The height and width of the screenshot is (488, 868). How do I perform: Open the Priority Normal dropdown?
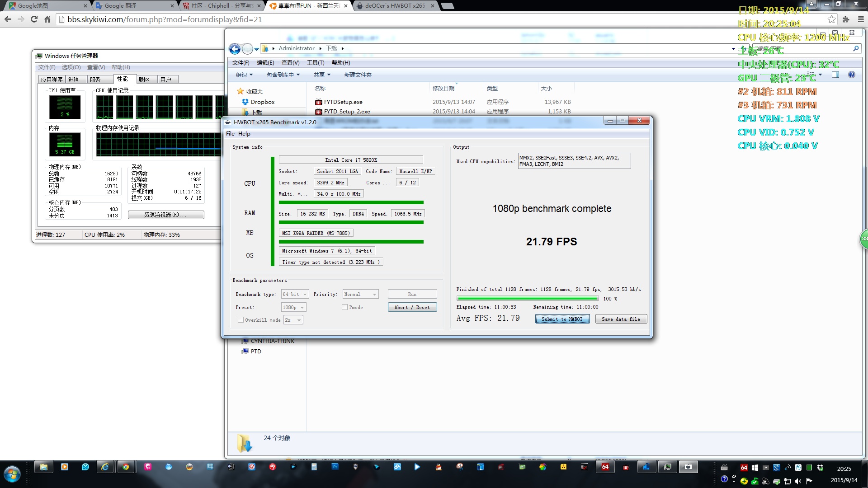pos(360,294)
